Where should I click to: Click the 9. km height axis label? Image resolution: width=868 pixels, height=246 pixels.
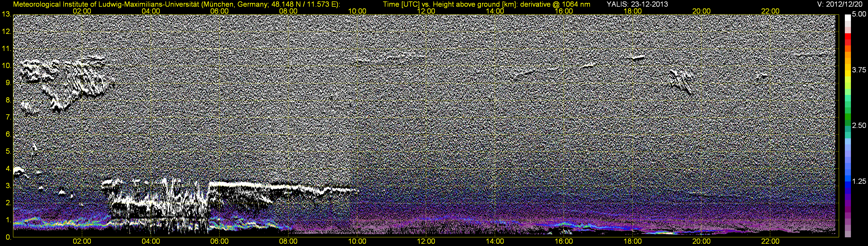coord(8,83)
